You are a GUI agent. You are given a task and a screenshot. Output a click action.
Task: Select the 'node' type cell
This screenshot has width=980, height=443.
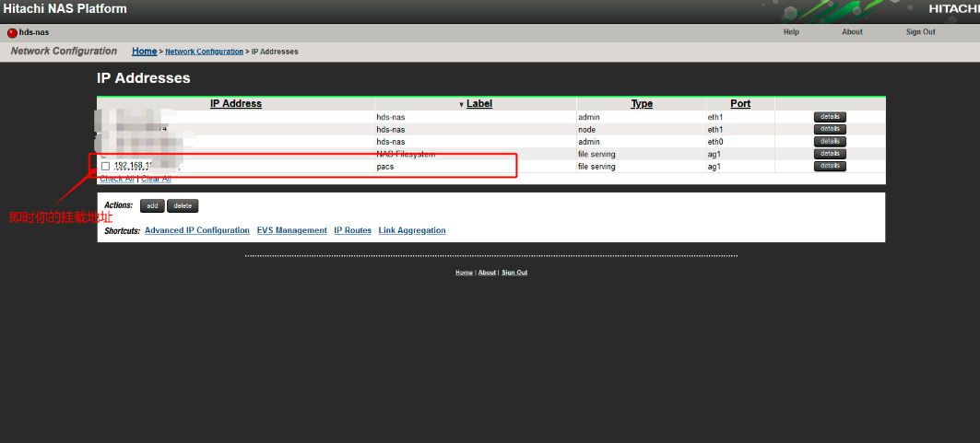pyautogui.click(x=587, y=129)
